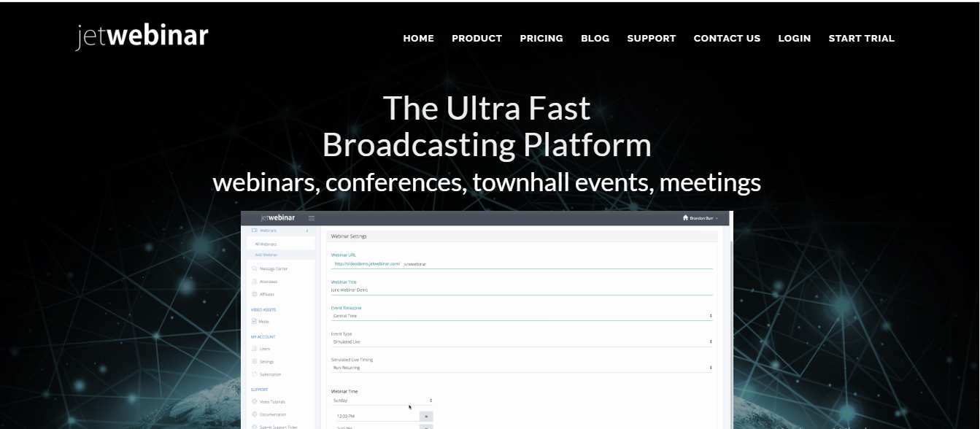
Task: Open the CONTACT US page
Action: (727, 38)
